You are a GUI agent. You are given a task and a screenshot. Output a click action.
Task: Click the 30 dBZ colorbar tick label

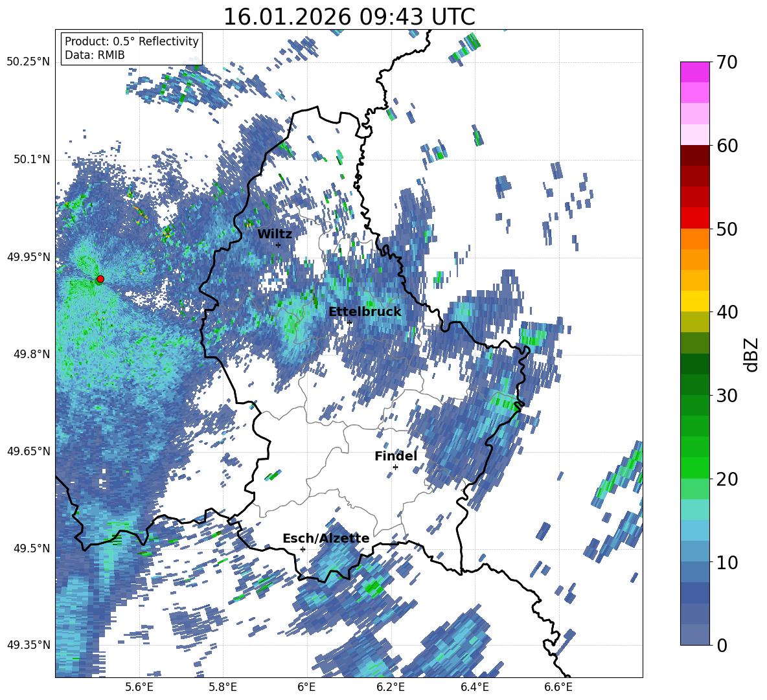pyautogui.click(x=727, y=396)
